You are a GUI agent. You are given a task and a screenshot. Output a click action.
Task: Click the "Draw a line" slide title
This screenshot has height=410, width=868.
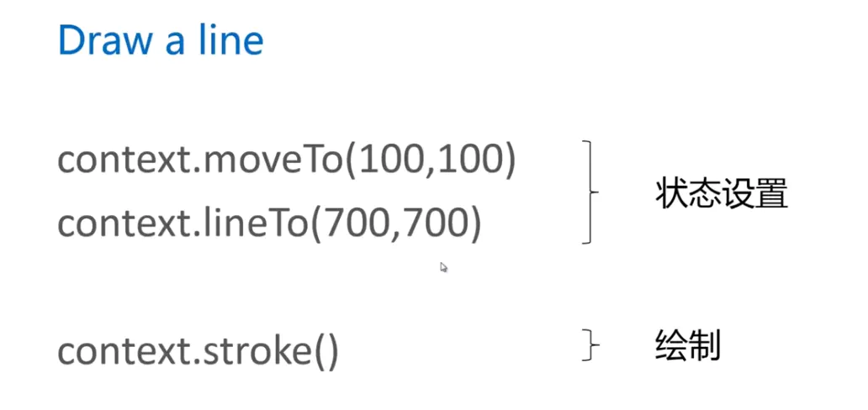(x=161, y=39)
